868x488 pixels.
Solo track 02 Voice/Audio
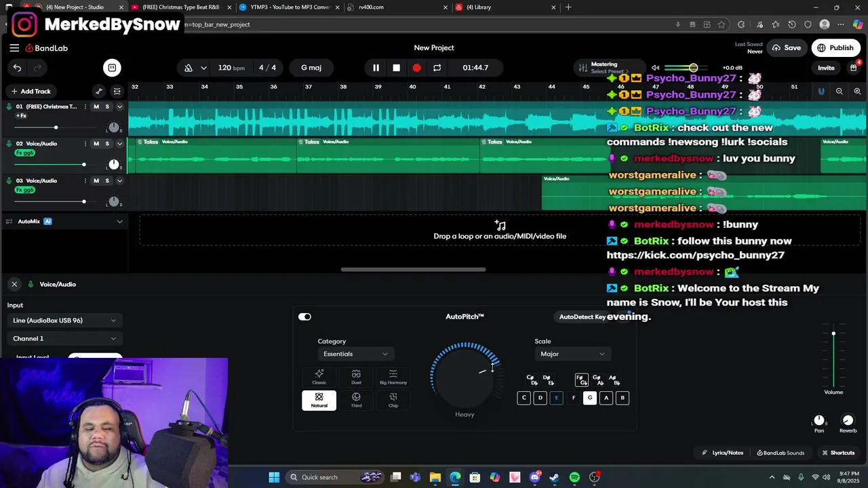[107, 144]
